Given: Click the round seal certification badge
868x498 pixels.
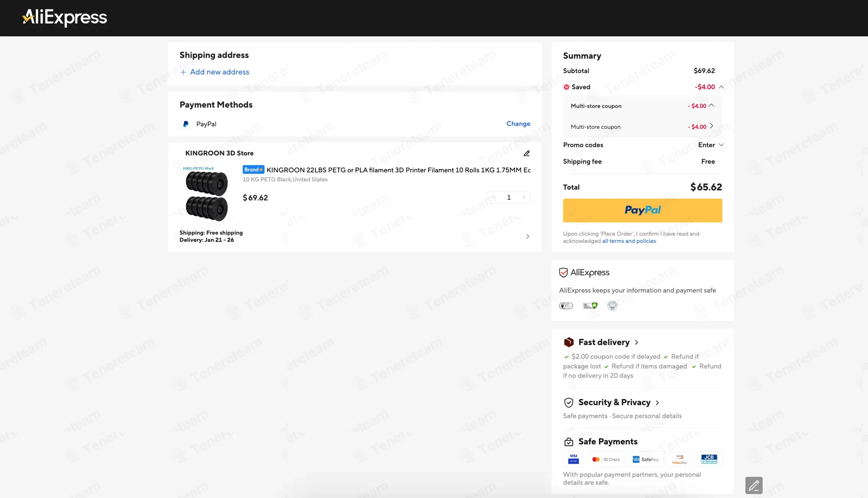Looking at the screenshot, I should click(612, 305).
